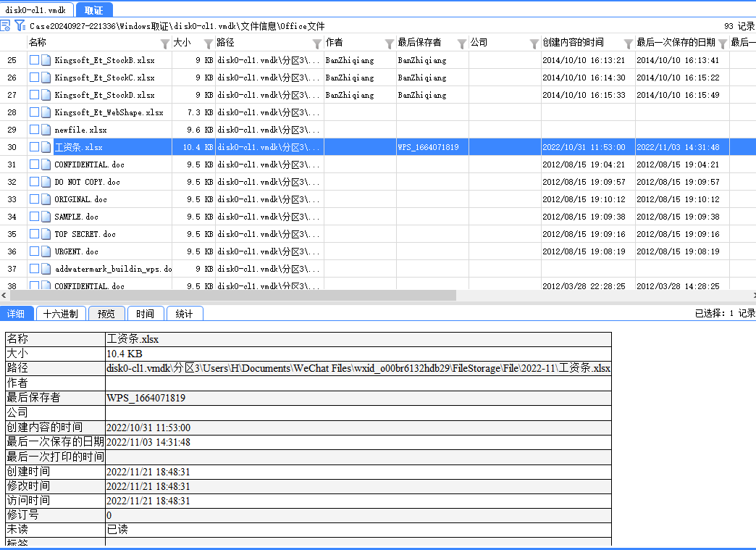Click the 作者 column filter funnel
756x550 pixels.
click(390, 43)
